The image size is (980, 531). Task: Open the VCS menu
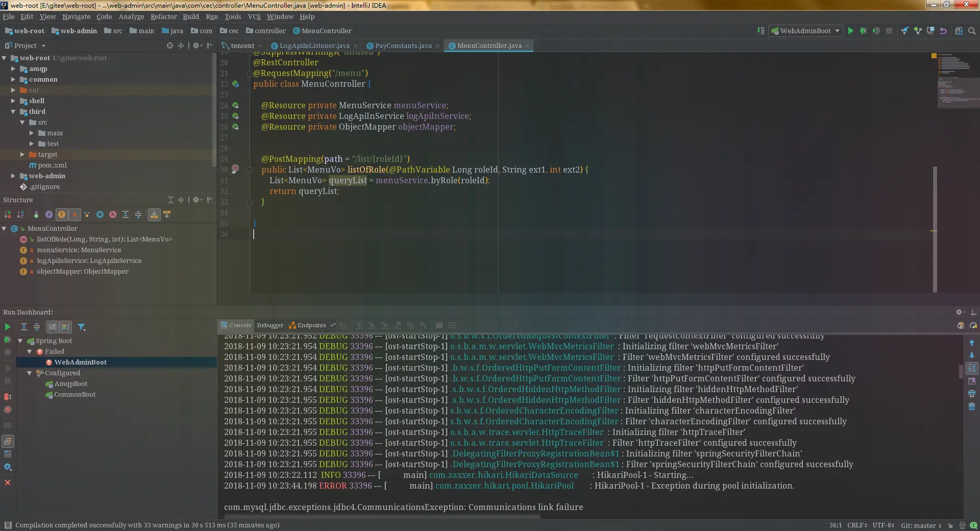pyautogui.click(x=254, y=16)
